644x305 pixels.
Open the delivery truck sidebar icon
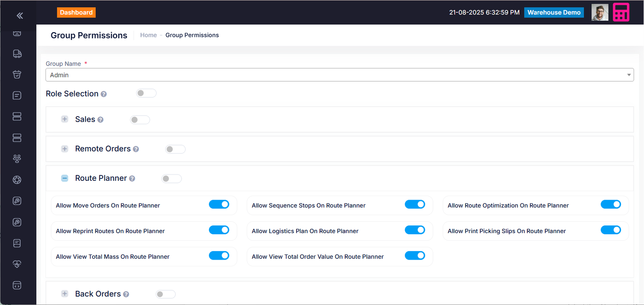17,54
